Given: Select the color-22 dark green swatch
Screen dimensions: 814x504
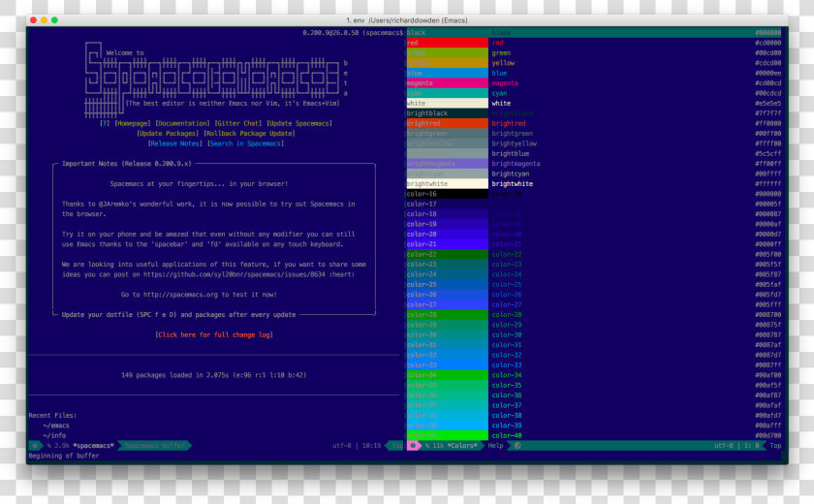Looking at the screenshot, I should click(447, 254).
